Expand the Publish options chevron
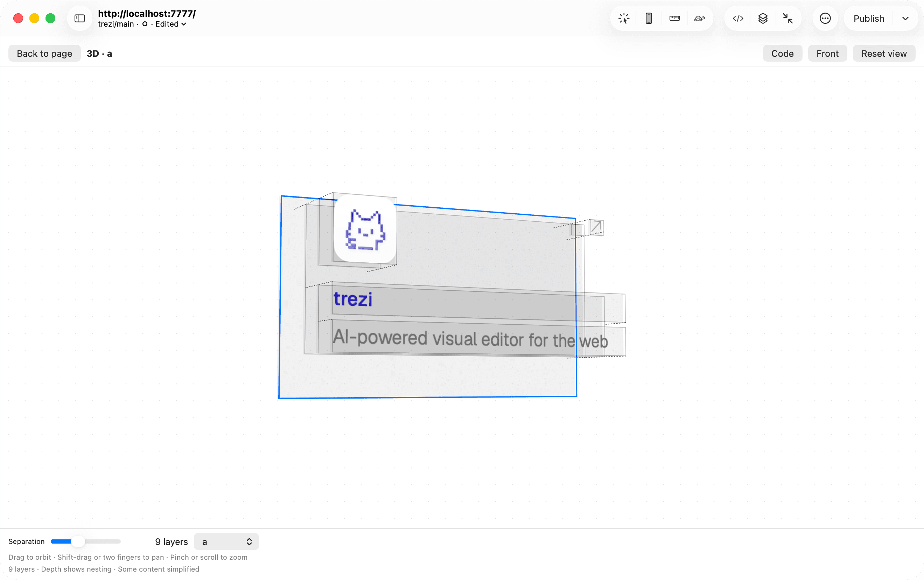This screenshot has width=924, height=580. [905, 19]
